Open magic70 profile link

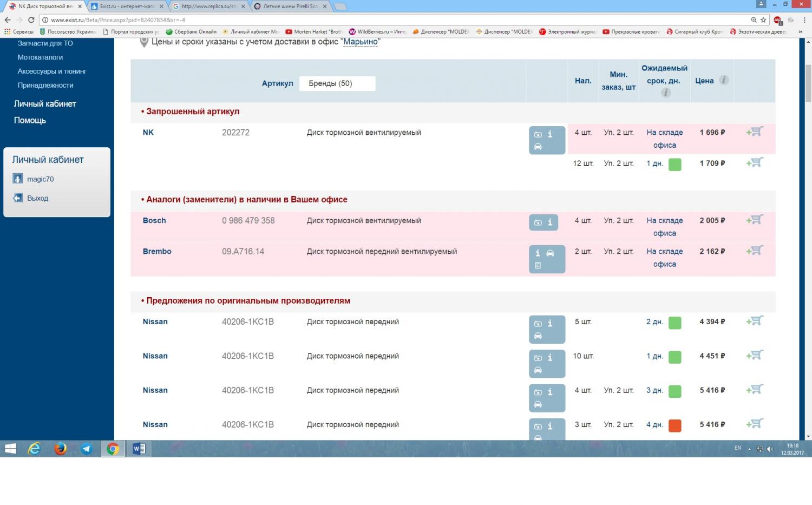pos(41,179)
